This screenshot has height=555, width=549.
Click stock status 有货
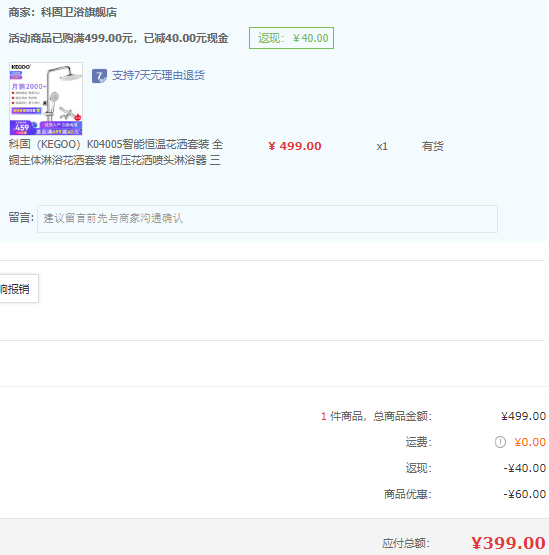click(x=433, y=146)
